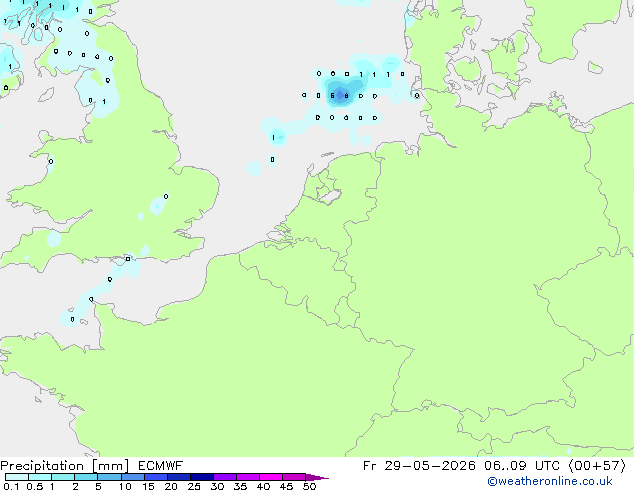Select the 2–5 mm legend color
Viewport: 634px width, 490px height.
click(x=86, y=477)
